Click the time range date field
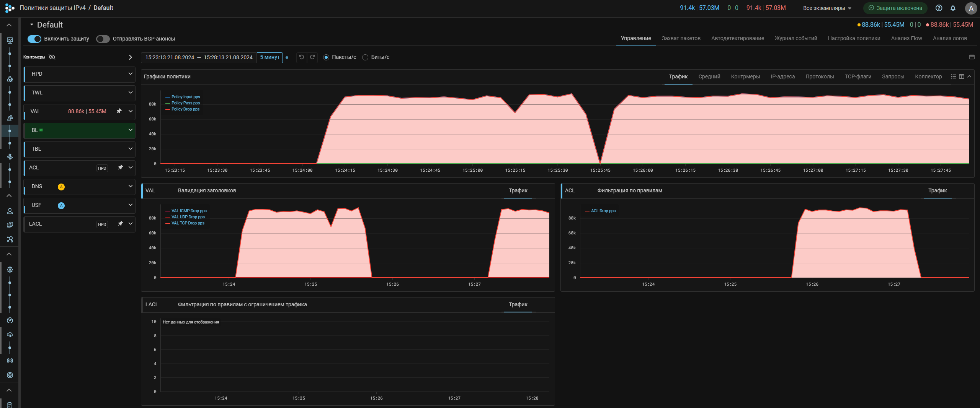980x408 pixels. [x=199, y=58]
